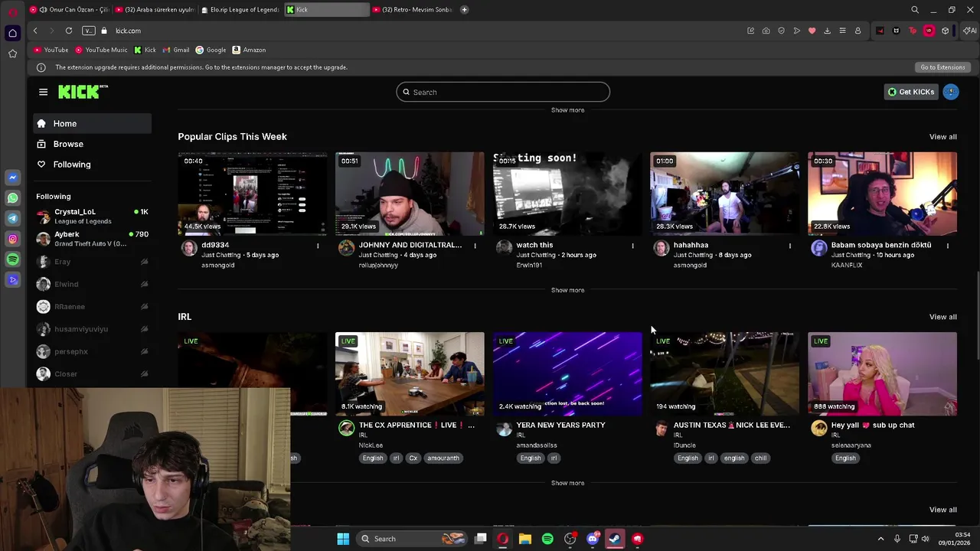Select Following in Kick sidebar
This screenshot has height=551, width=980.
[92, 165]
